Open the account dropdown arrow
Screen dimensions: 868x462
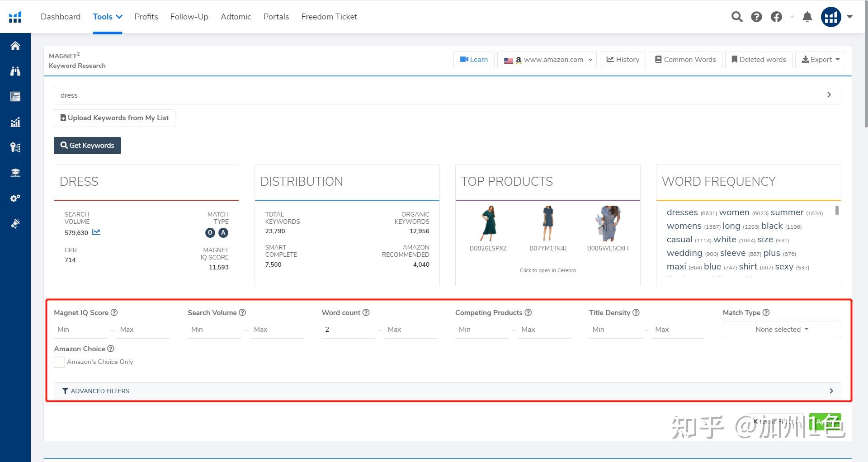[849, 17]
